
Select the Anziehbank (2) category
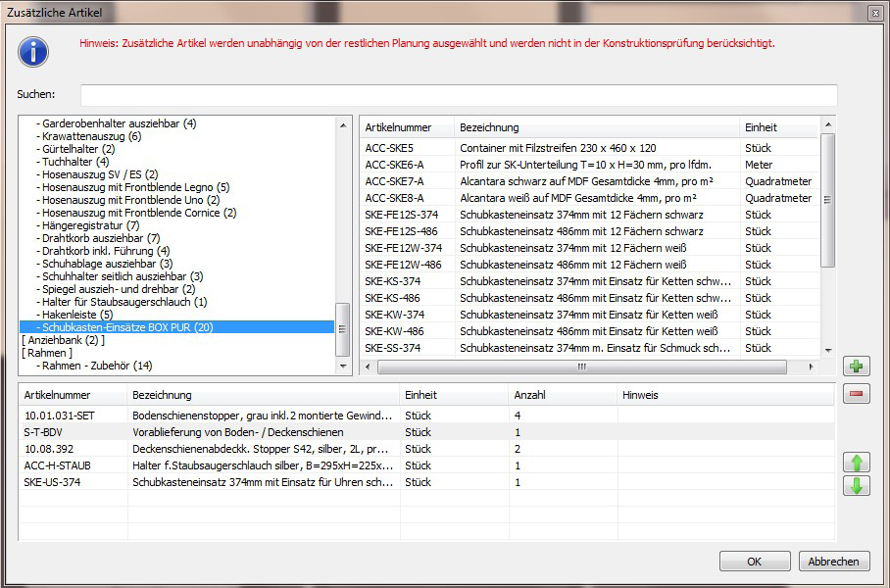[63, 340]
